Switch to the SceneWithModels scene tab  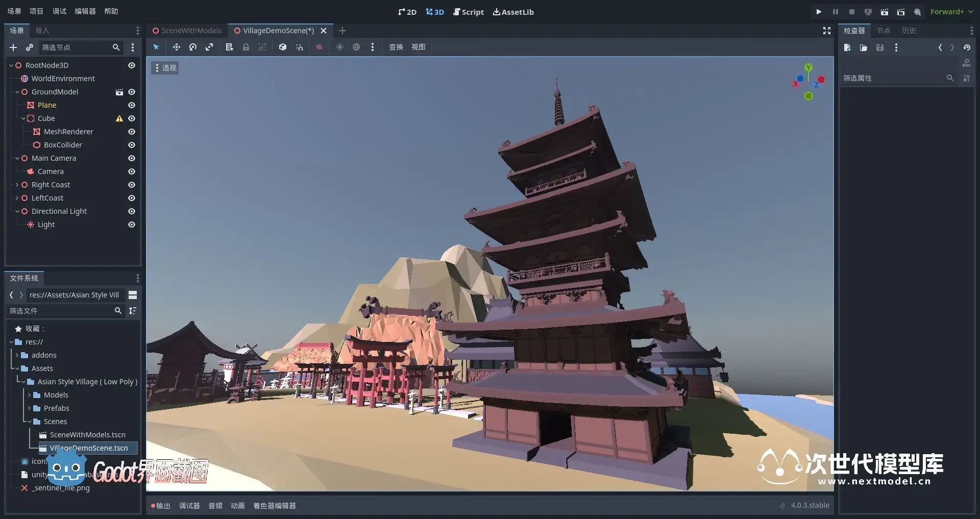point(187,31)
